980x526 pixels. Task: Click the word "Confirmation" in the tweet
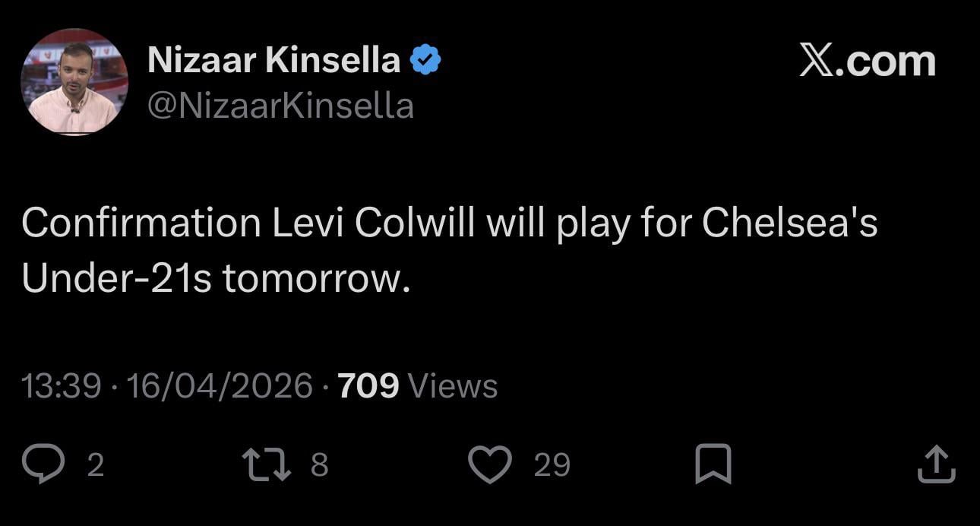(141, 223)
